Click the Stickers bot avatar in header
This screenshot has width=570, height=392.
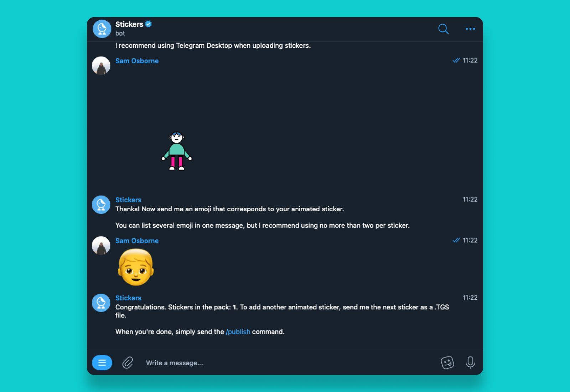click(x=102, y=29)
